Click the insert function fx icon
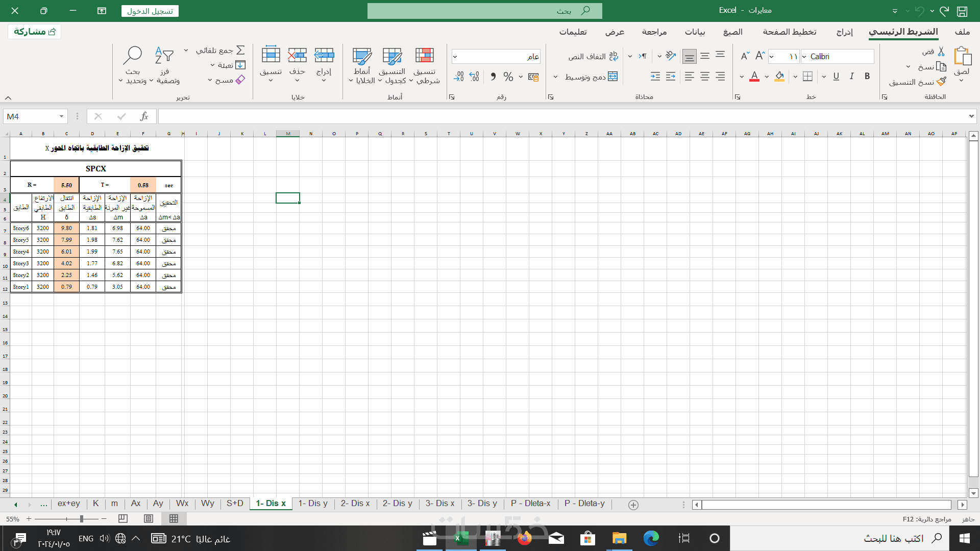980x551 pixels. click(144, 116)
